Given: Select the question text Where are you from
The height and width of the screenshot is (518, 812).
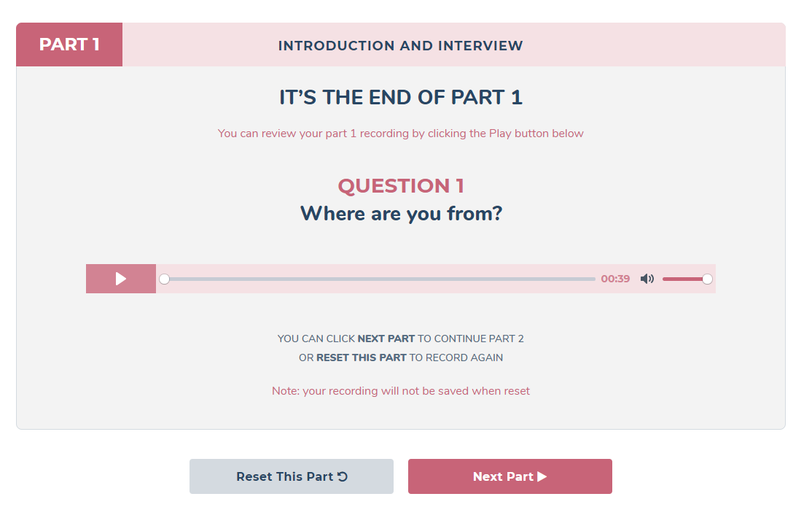Looking at the screenshot, I should pyautogui.click(x=401, y=213).
